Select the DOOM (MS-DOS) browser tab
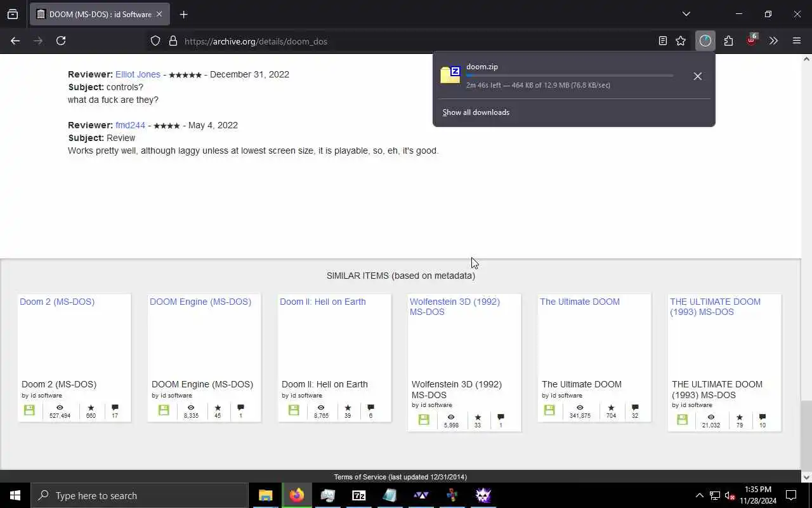 click(x=99, y=14)
